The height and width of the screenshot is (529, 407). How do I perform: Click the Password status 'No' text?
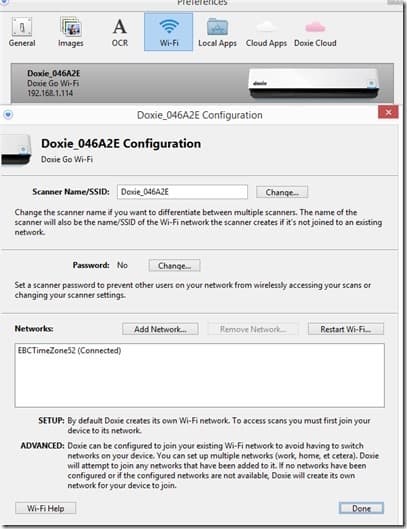pos(122,265)
